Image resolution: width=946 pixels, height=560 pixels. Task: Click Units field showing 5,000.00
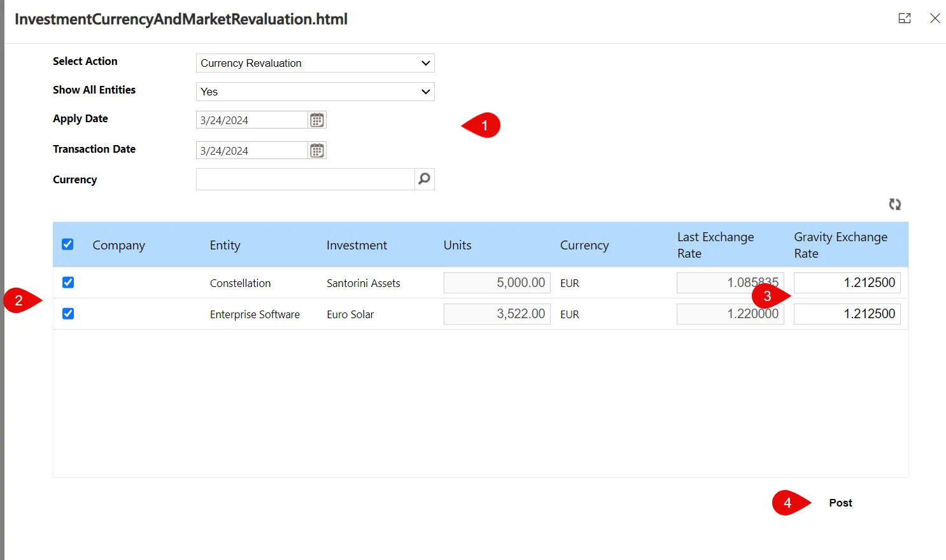pyautogui.click(x=497, y=283)
